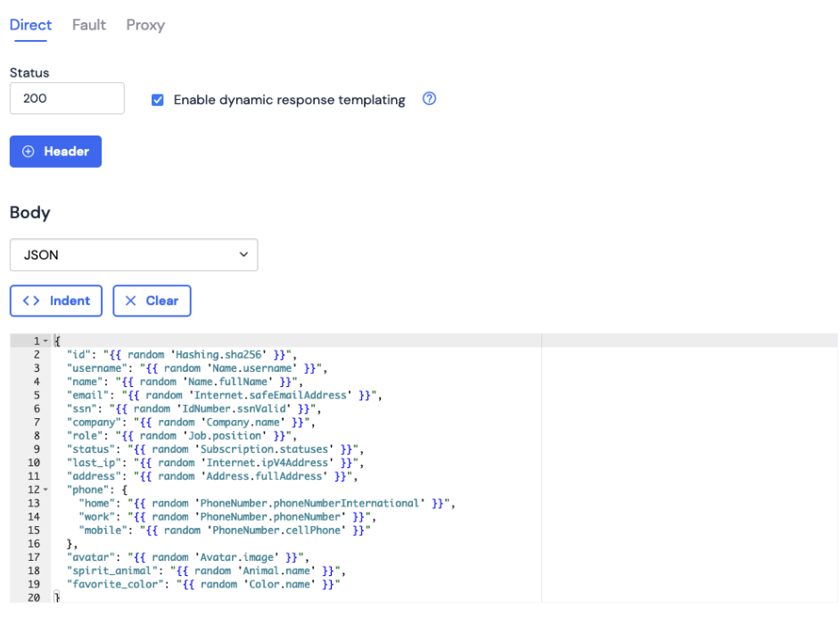Screen dimensions: 840x617
Task: Collapse the fold arrow on line 1
Action: click(45, 341)
